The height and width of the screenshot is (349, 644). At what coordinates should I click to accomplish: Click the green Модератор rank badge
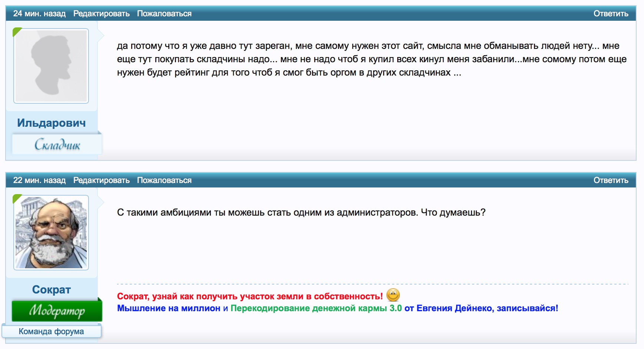57,311
